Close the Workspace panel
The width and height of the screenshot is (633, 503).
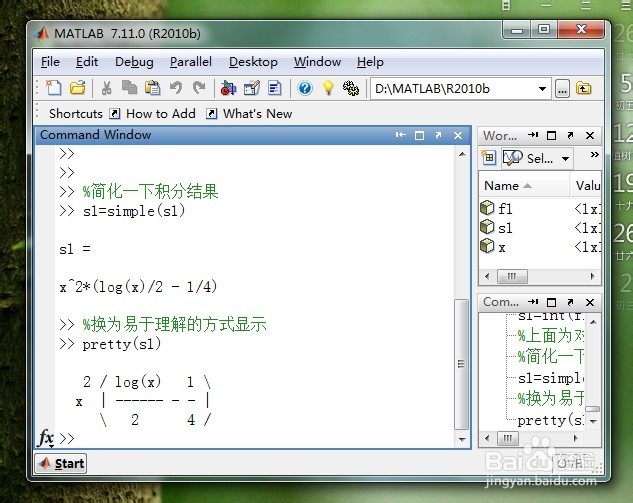click(590, 135)
